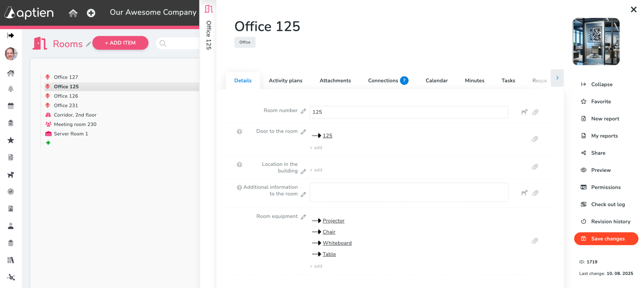Click the star favorites icon in sidebar
Screen dimensions: 644x288
[11, 140]
